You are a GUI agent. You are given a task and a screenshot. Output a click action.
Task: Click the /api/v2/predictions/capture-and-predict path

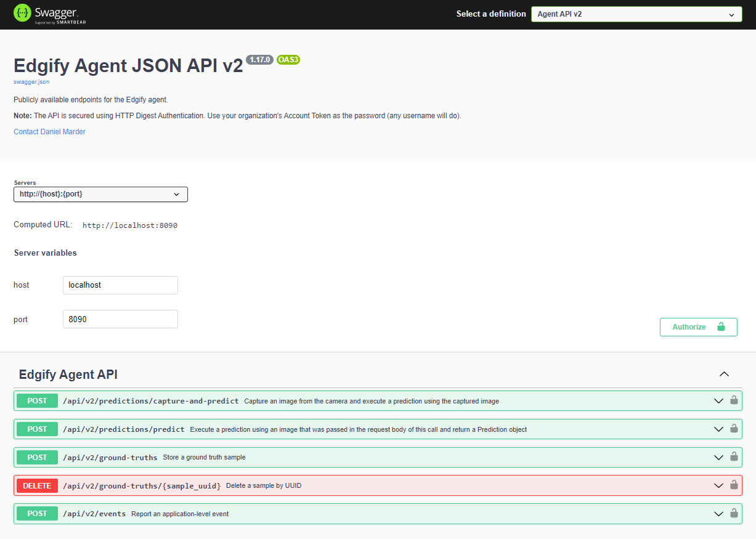pos(151,401)
